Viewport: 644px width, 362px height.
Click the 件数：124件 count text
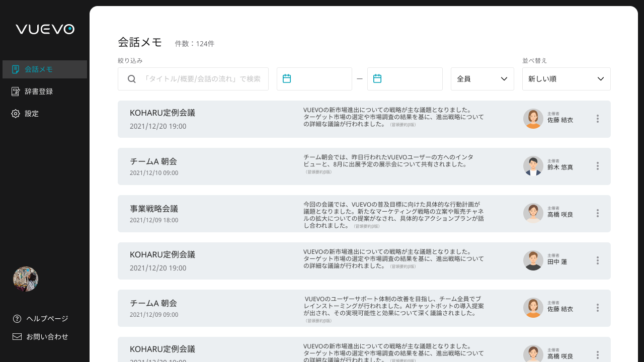click(x=194, y=44)
